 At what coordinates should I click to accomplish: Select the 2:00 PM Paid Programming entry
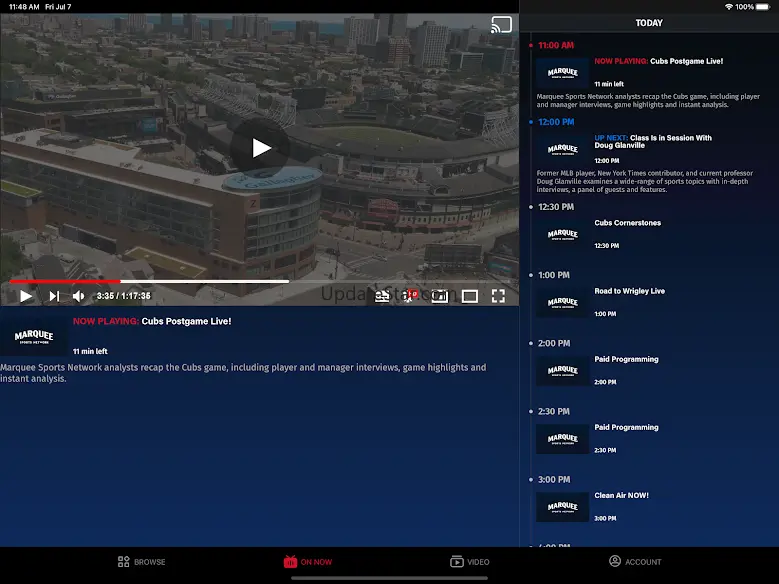click(x=651, y=370)
